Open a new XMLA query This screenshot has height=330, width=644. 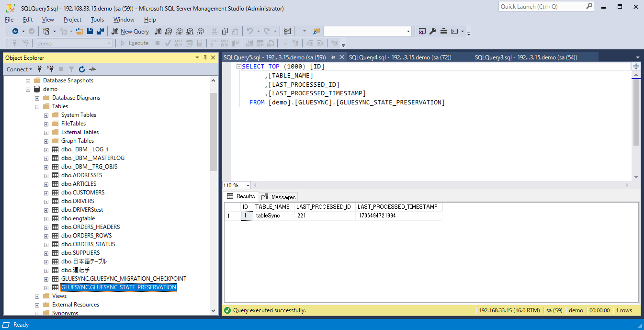190,31
